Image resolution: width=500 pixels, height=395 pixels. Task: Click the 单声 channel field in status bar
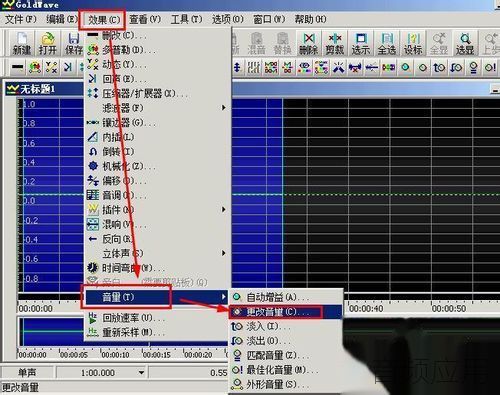click(x=27, y=373)
